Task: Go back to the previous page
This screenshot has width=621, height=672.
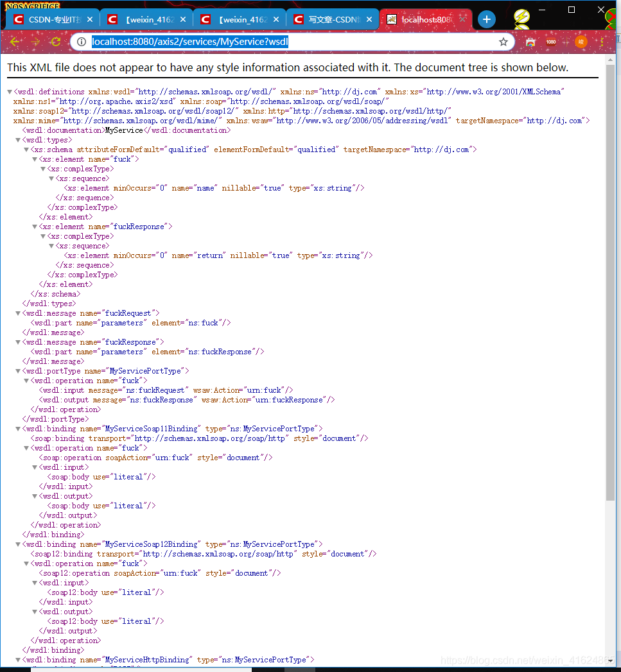Action: point(14,42)
